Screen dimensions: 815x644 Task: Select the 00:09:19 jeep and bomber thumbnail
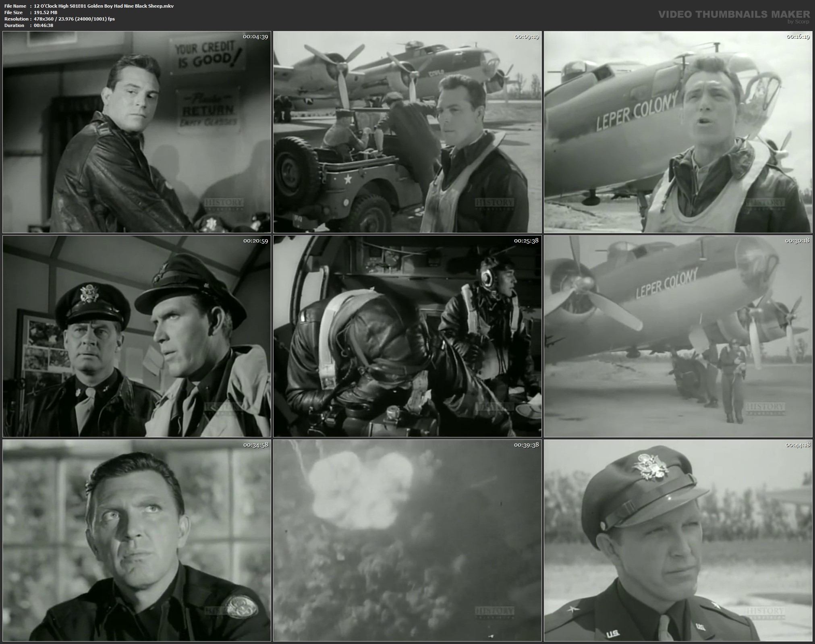tap(407, 132)
